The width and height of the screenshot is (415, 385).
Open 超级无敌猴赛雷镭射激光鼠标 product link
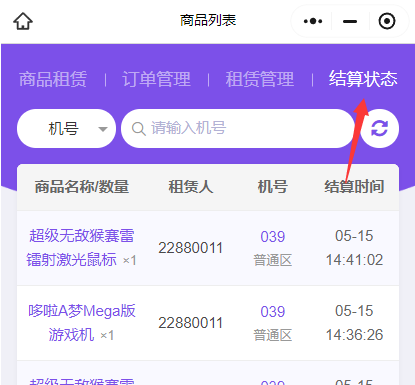(81, 248)
